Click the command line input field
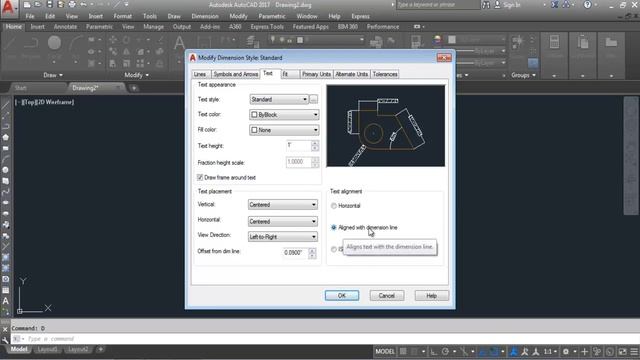This screenshot has height=360, width=640. click(327, 339)
